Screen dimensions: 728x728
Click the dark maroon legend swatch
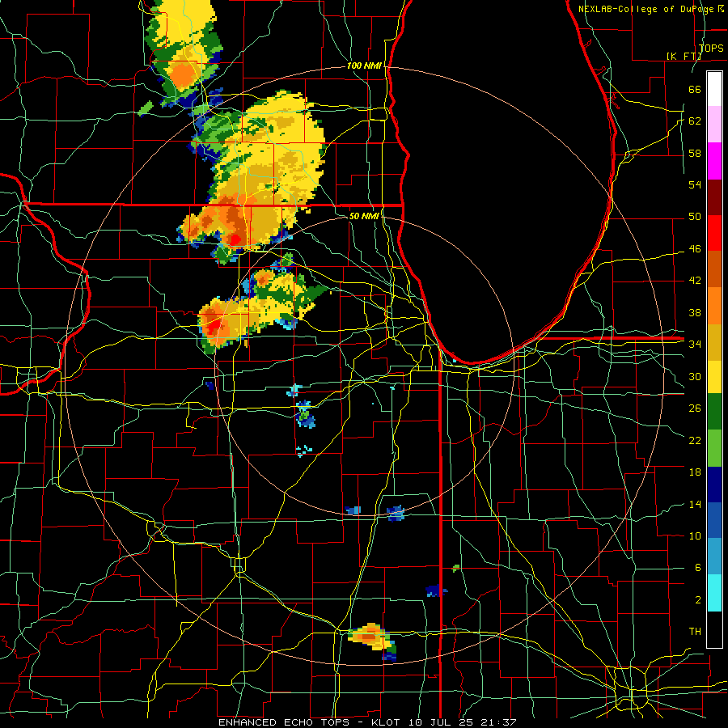click(x=714, y=197)
